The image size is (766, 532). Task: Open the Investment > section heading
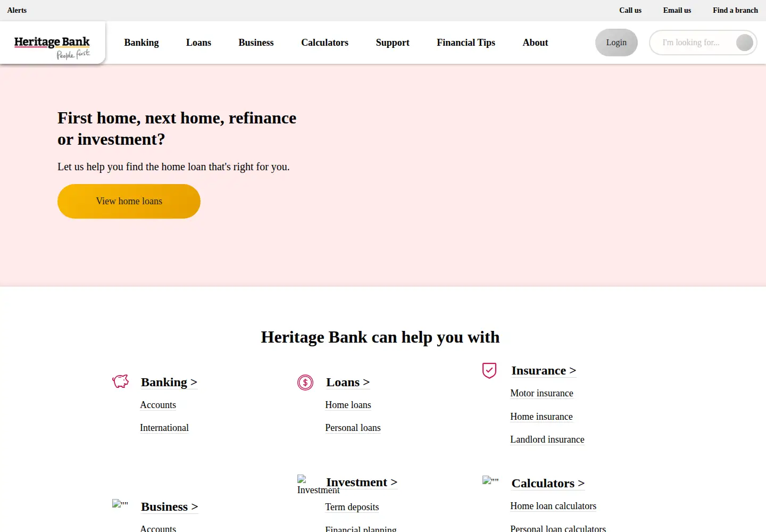(362, 482)
